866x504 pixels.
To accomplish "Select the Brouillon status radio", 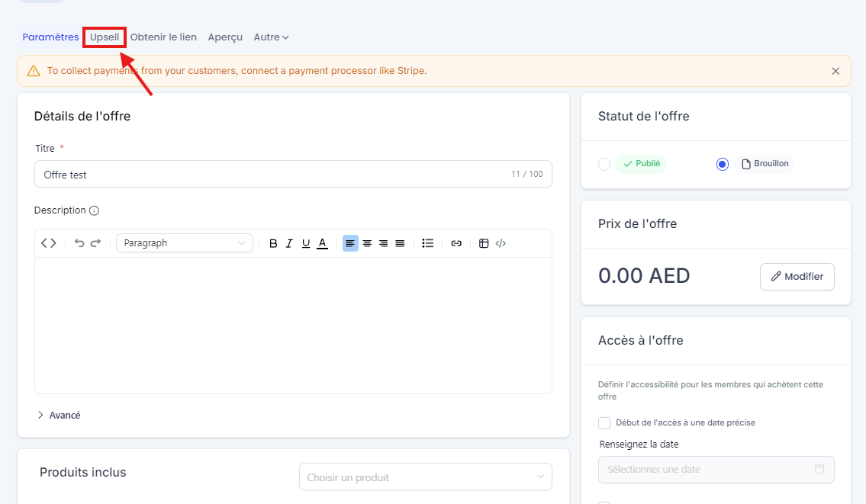I will [723, 164].
